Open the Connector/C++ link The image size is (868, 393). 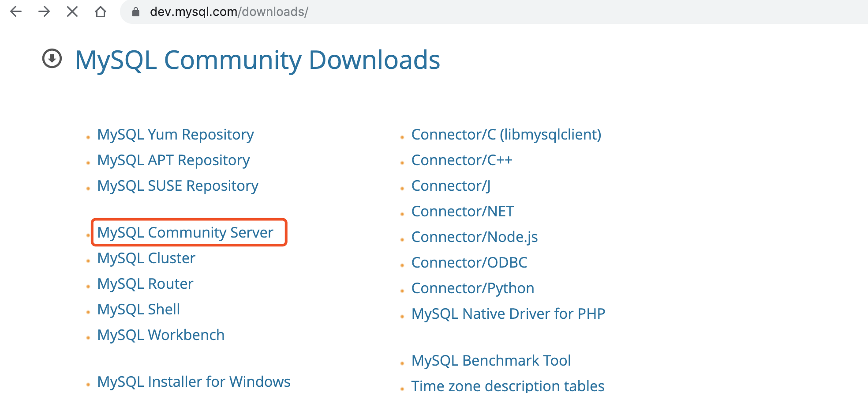pos(462,160)
